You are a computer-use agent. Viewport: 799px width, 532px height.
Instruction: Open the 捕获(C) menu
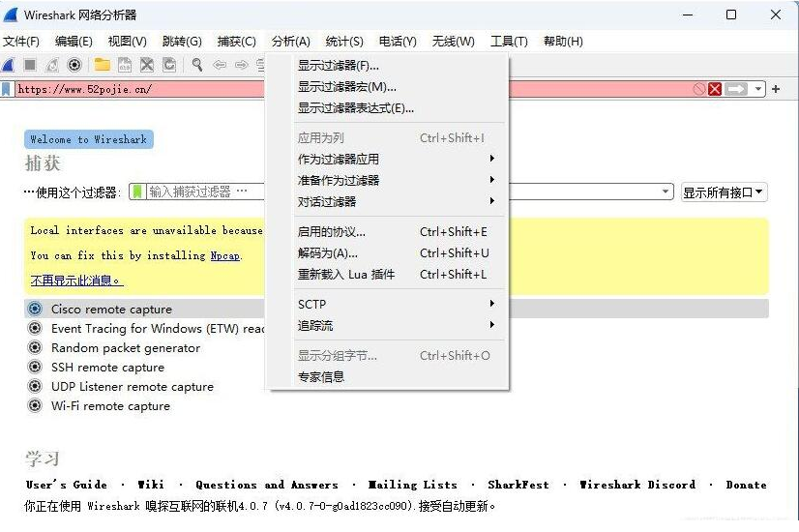tap(236, 42)
